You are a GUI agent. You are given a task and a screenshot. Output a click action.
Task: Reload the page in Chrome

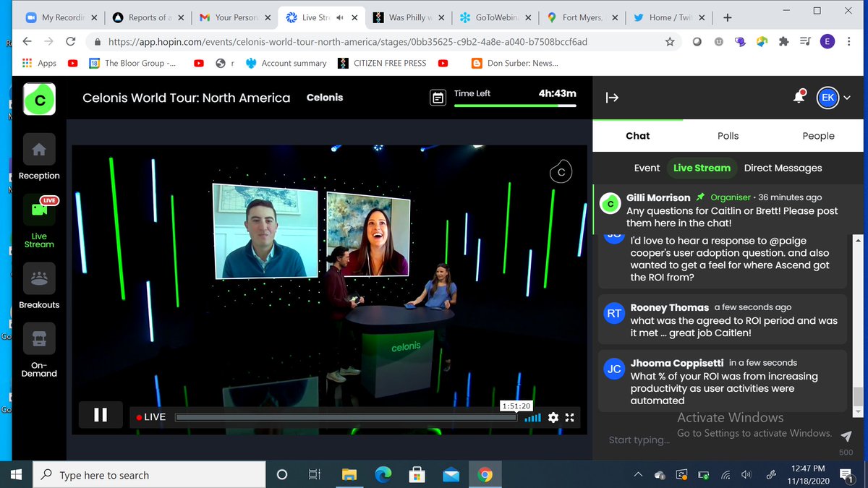[71, 42]
